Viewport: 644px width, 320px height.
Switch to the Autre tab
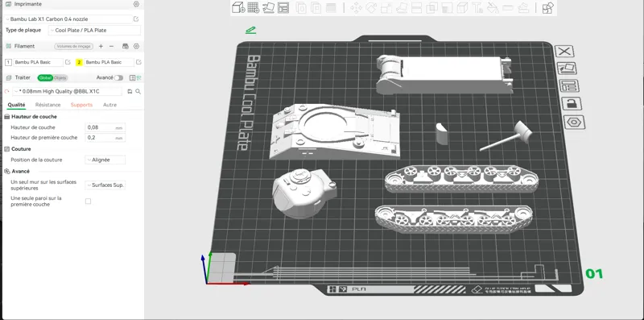(x=109, y=105)
